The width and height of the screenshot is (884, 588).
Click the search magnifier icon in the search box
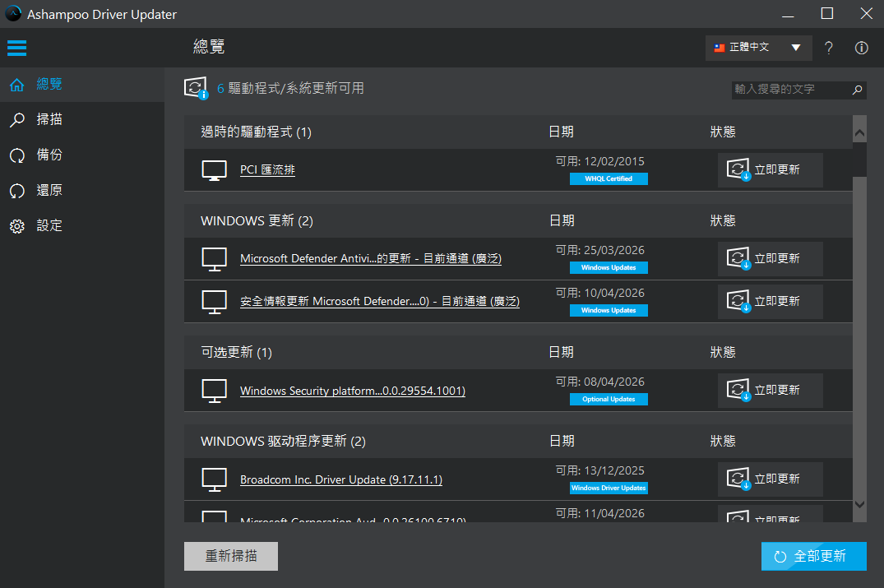point(857,90)
